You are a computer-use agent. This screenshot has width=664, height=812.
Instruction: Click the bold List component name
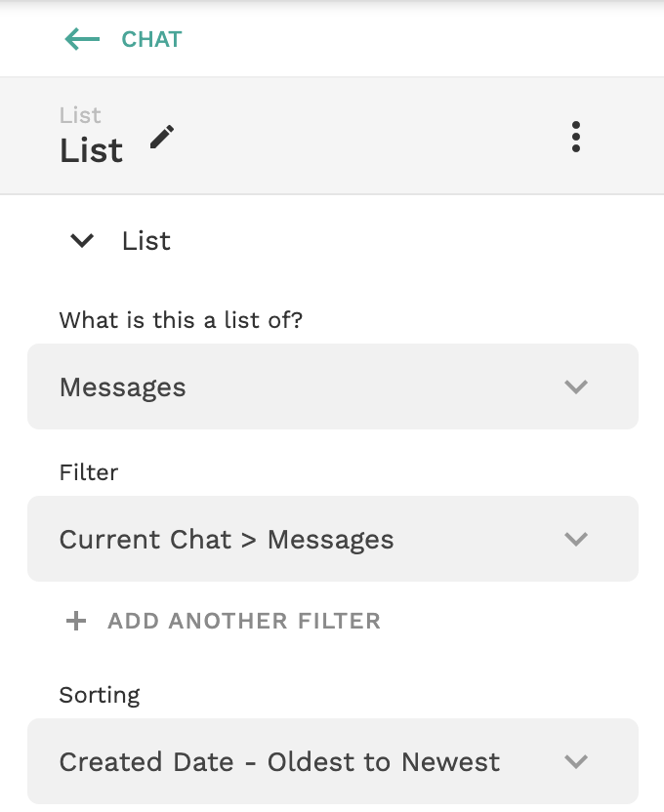[91, 150]
